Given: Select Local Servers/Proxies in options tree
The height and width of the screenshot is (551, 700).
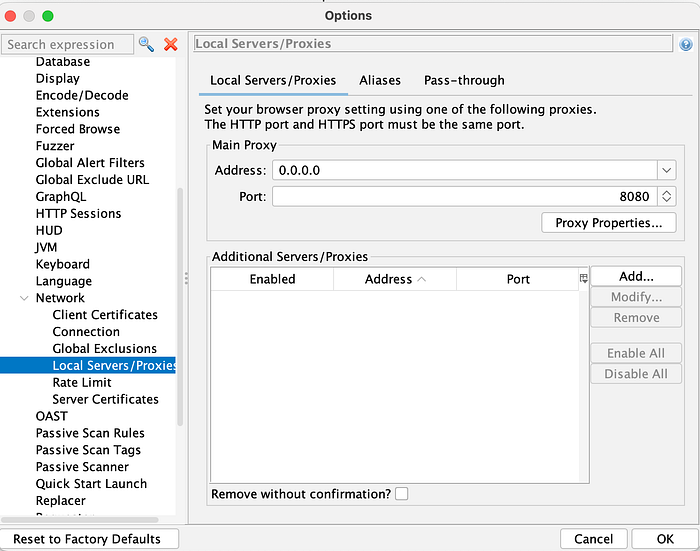Looking at the screenshot, I should (x=88, y=365).
